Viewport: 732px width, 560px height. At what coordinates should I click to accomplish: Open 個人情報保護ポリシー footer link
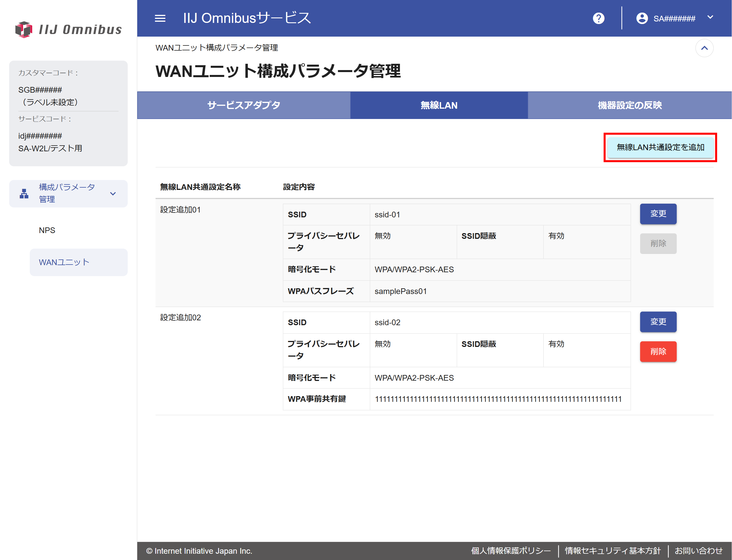click(511, 551)
